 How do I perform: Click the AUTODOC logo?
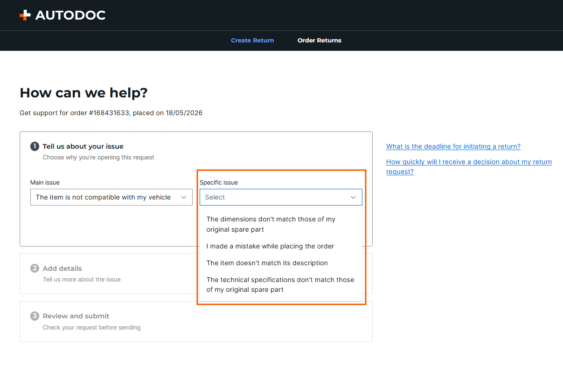pyautogui.click(x=63, y=15)
